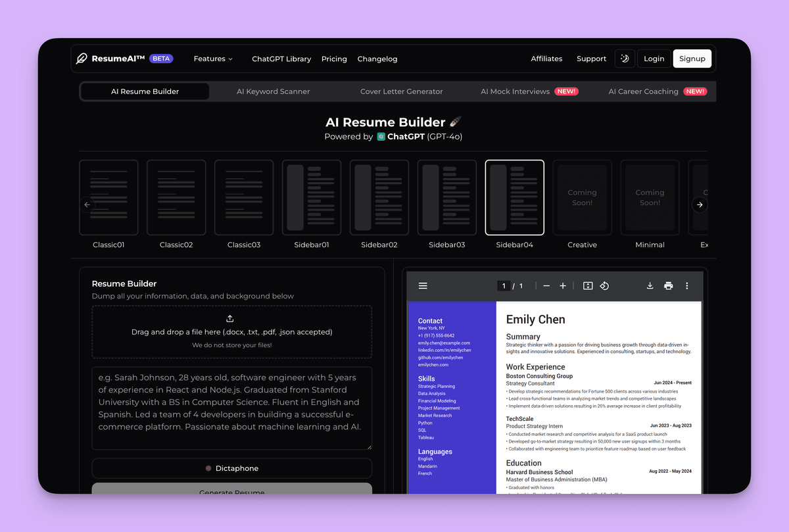The width and height of the screenshot is (789, 532).
Task: Toggle dark mode moon icon
Action: pyautogui.click(x=625, y=59)
